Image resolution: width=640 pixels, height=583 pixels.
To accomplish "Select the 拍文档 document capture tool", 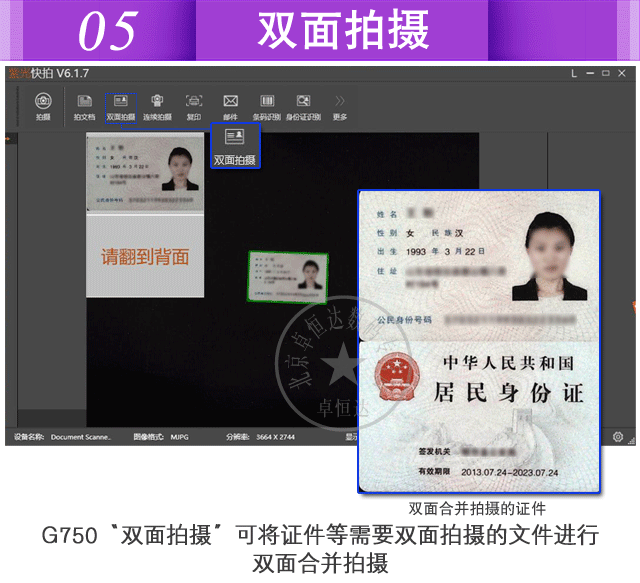I will pyautogui.click(x=84, y=107).
